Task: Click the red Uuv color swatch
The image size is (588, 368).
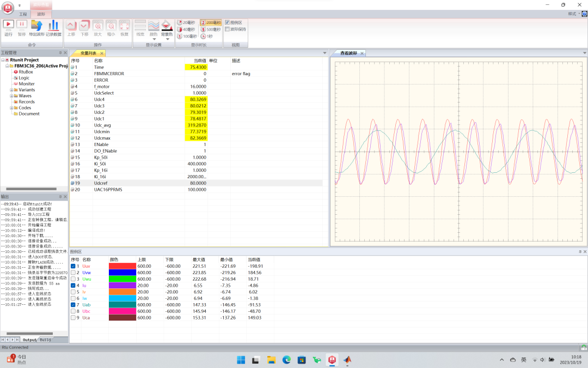Action: (x=122, y=266)
